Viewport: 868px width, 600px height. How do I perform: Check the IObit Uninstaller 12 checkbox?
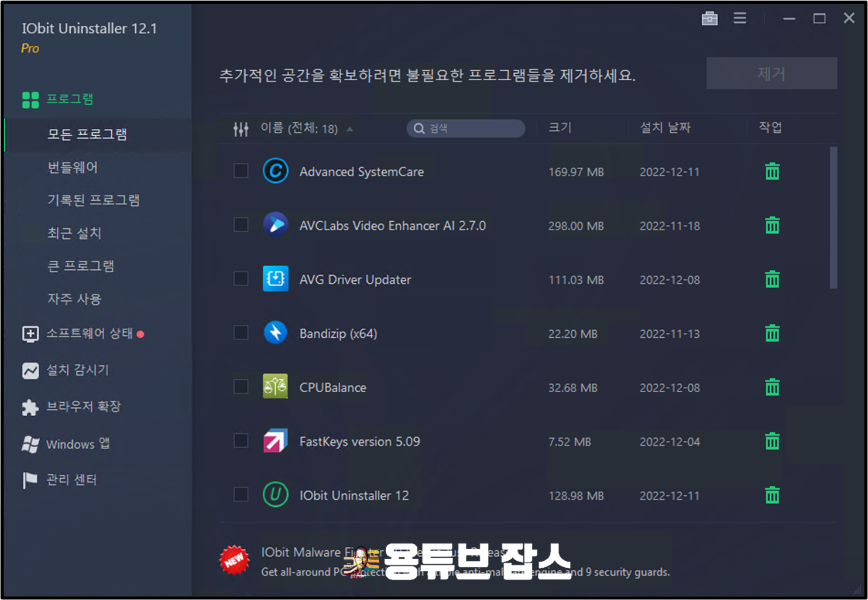pos(241,494)
